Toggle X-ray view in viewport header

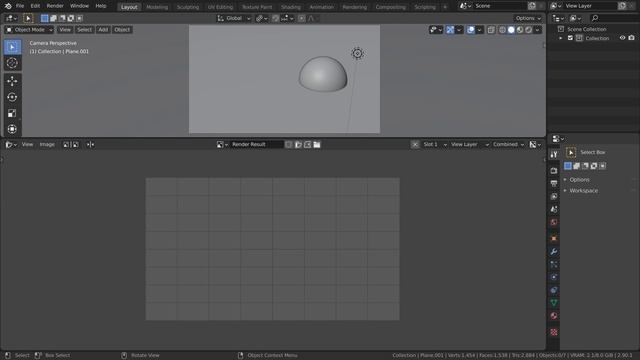pyautogui.click(x=491, y=30)
